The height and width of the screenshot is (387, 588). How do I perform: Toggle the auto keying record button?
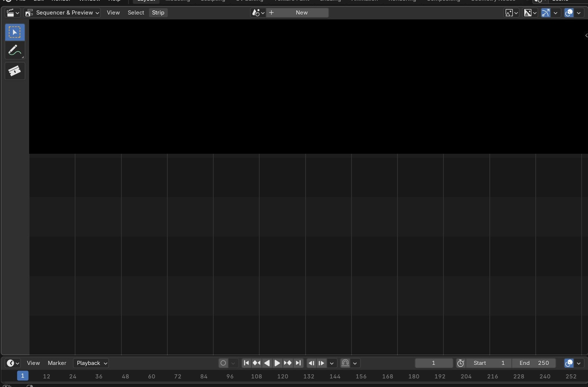click(223, 363)
